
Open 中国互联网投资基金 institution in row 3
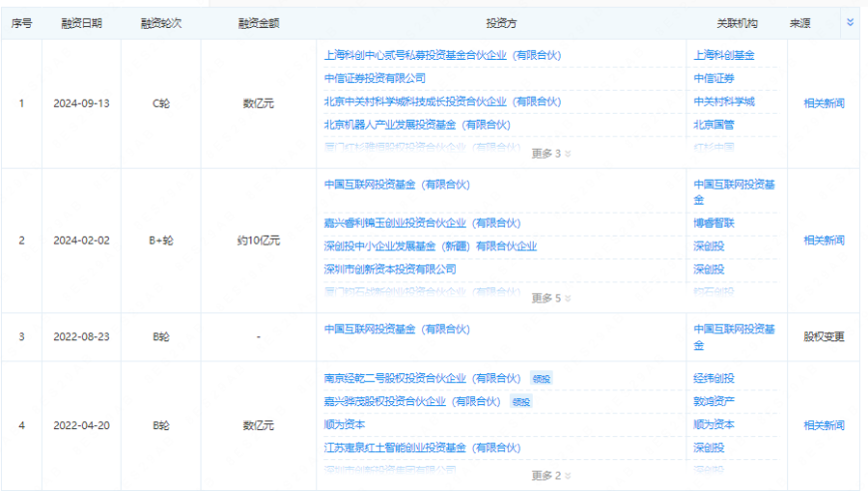(x=734, y=337)
